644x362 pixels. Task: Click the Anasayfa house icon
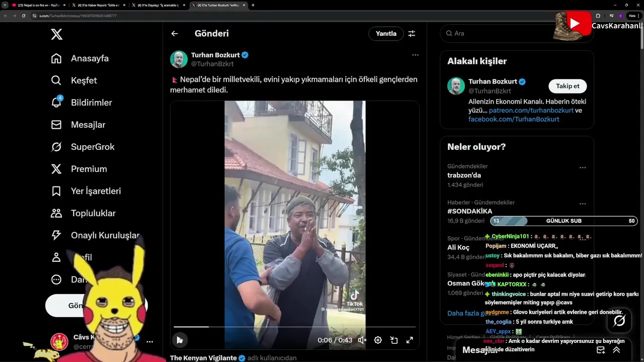[x=56, y=58]
